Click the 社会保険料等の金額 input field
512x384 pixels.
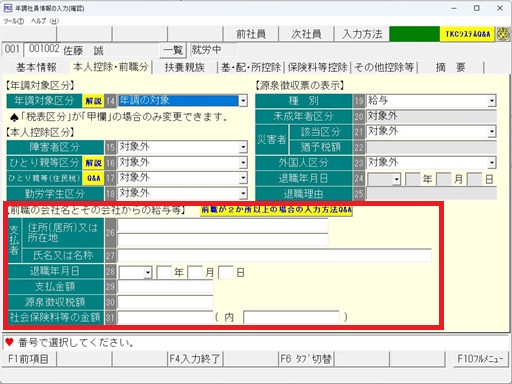click(x=165, y=317)
